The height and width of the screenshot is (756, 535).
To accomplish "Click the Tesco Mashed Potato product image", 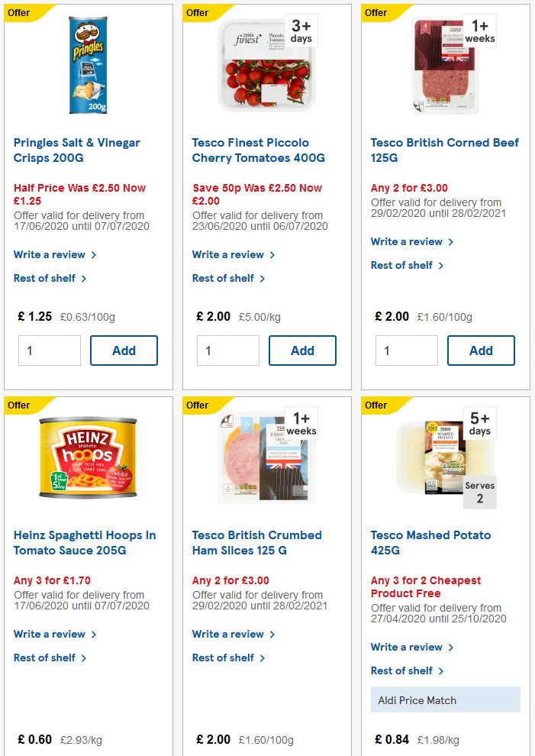I will (446, 457).
